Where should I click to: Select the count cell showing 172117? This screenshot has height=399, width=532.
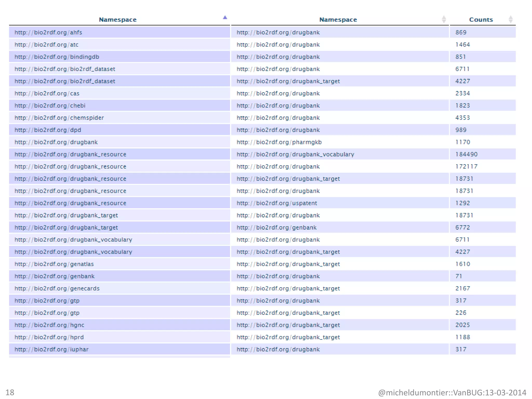click(466, 167)
